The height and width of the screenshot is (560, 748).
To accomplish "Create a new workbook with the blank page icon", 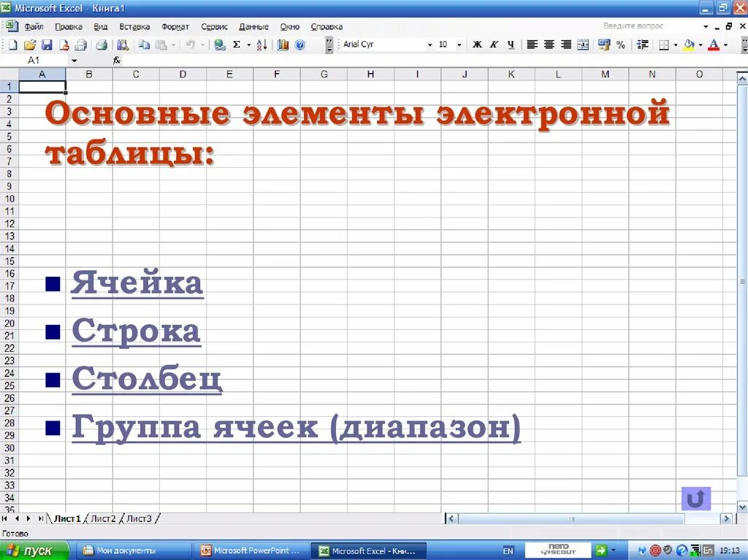I will (13, 45).
